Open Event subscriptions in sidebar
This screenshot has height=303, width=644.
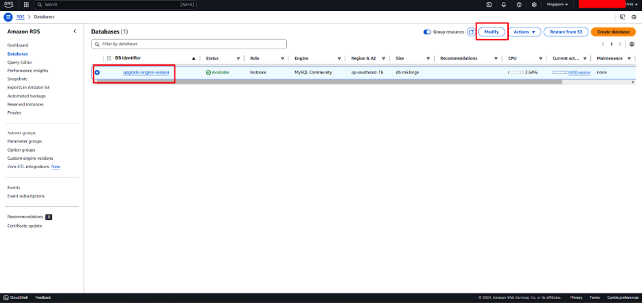(26, 196)
